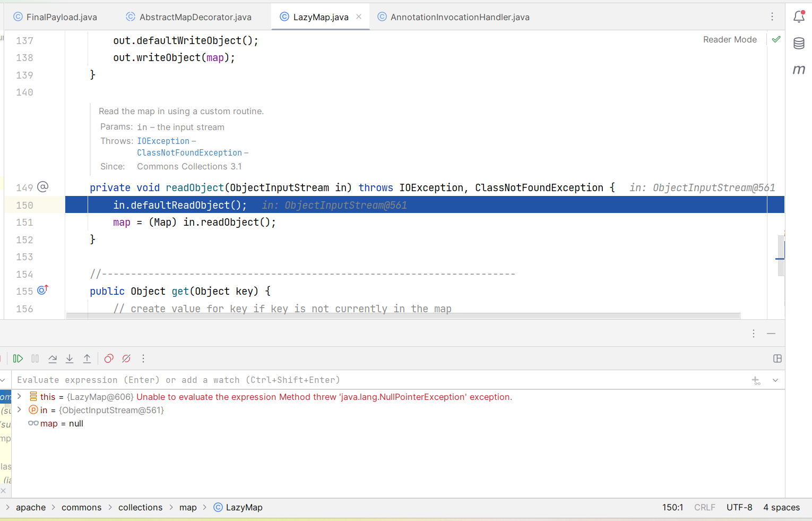This screenshot has height=521, width=812.
Task: Click the IOException link in the Javadoc
Action: [x=163, y=141]
